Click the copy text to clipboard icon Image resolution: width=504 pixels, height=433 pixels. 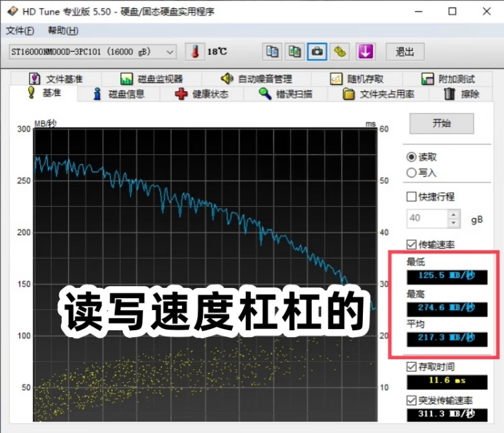(x=272, y=52)
